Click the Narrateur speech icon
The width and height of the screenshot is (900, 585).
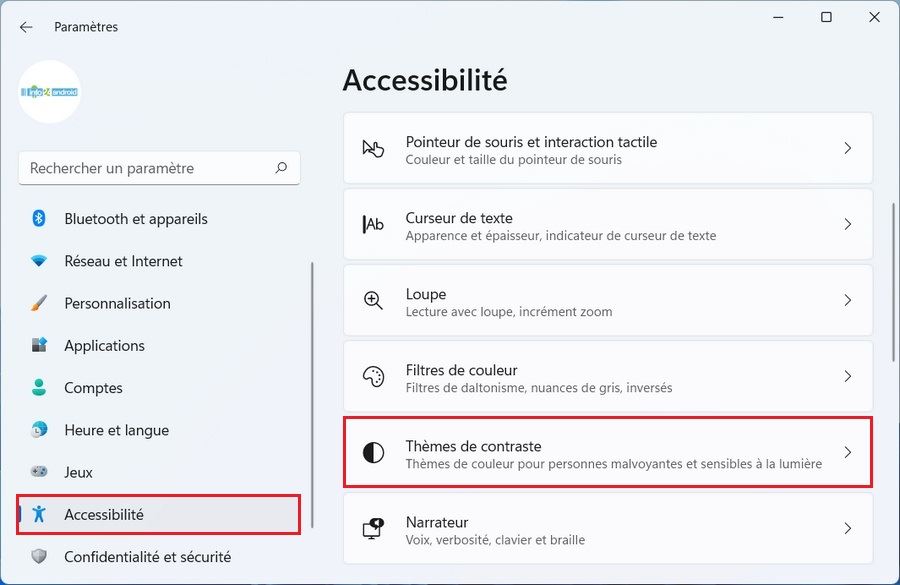pyautogui.click(x=373, y=528)
